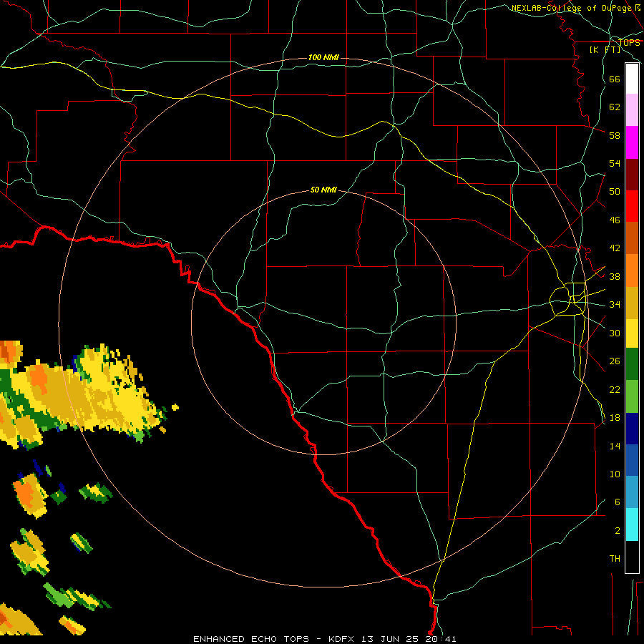Image resolution: width=644 pixels, height=644 pixels.
Task: Click the '100 NMI' range ring label
Action: 323,57
